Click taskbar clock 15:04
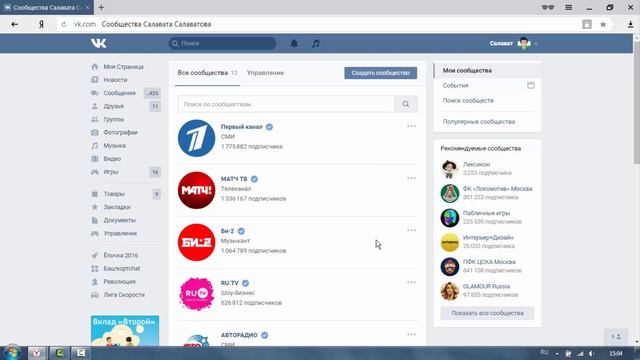Screen dimensions: 640x360 (616, 353)
